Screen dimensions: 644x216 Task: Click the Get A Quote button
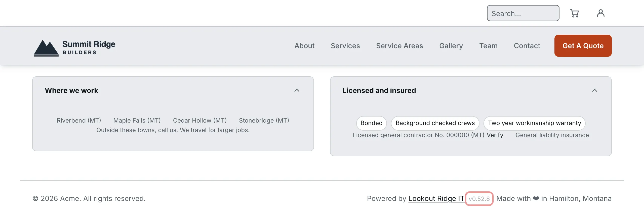583,46
